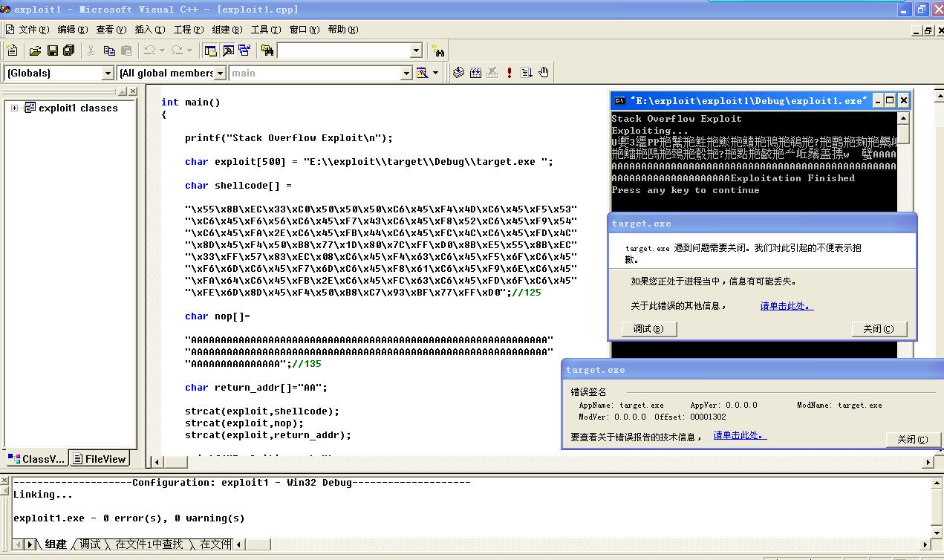This screenshot has width=944, height=560.
Task: Open the (All global members) filter dropdown
Action: point(220,73)
